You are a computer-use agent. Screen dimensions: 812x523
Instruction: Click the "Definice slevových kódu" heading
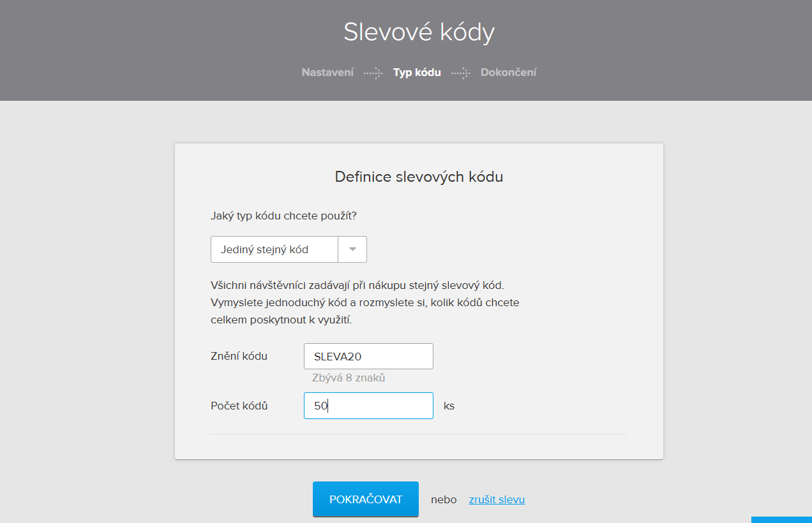point(419,177)
